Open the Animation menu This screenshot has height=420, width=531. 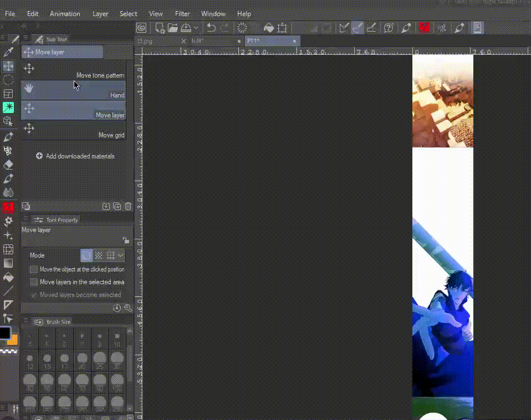(x=65, y=14)
